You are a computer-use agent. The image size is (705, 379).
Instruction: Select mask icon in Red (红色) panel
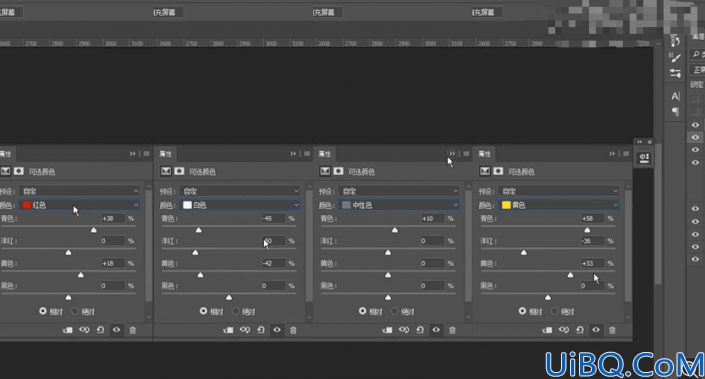[19, 171]
